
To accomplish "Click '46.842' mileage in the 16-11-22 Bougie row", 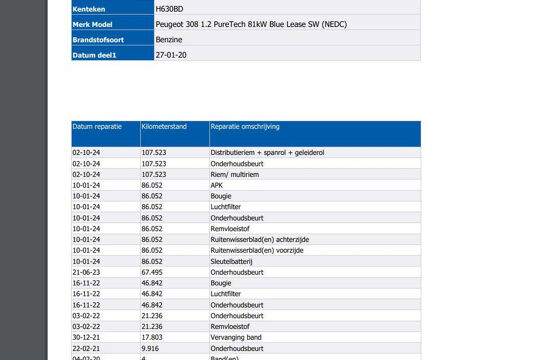I will coord(152,283).
